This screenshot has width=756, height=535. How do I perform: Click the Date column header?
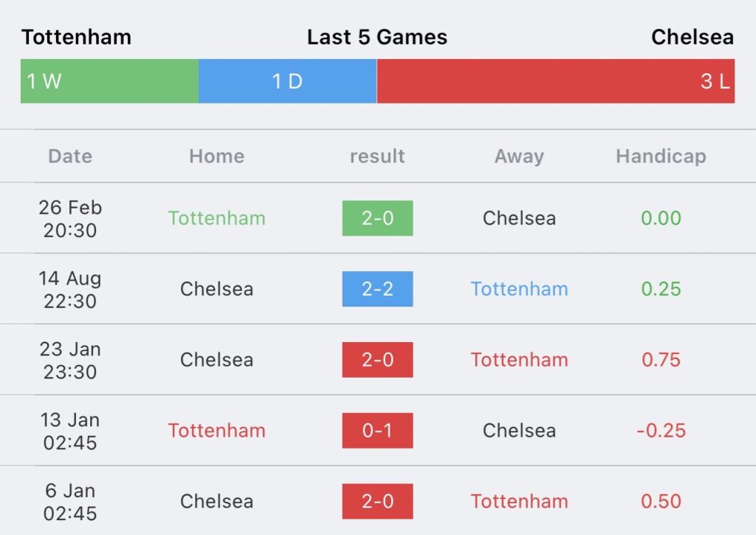(70, 156)
